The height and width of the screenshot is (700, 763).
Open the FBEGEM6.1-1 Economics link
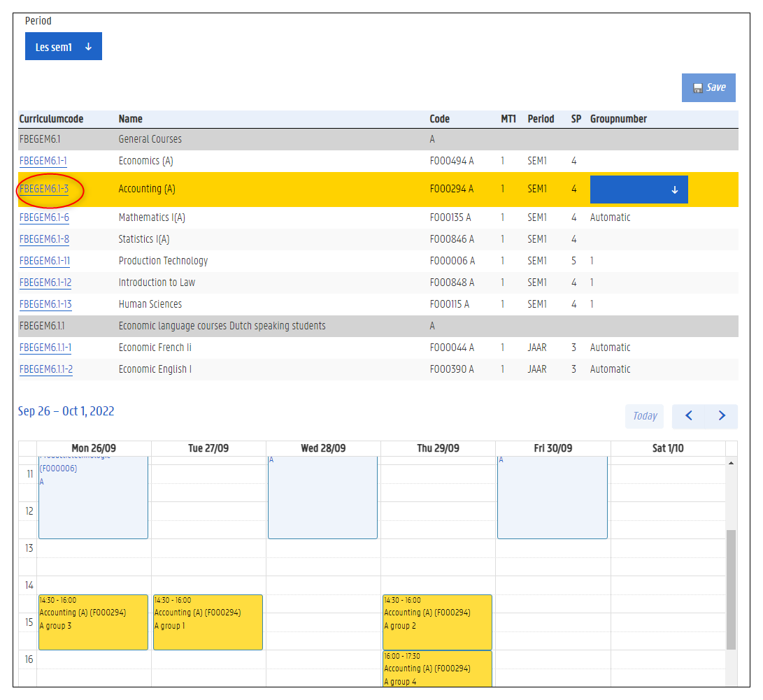tap(43, 161)
